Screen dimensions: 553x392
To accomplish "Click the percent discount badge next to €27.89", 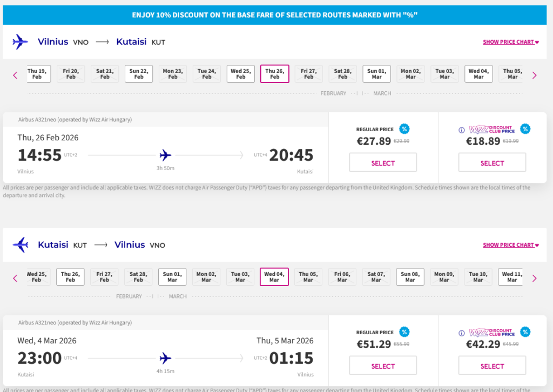I will coord(404,129).
